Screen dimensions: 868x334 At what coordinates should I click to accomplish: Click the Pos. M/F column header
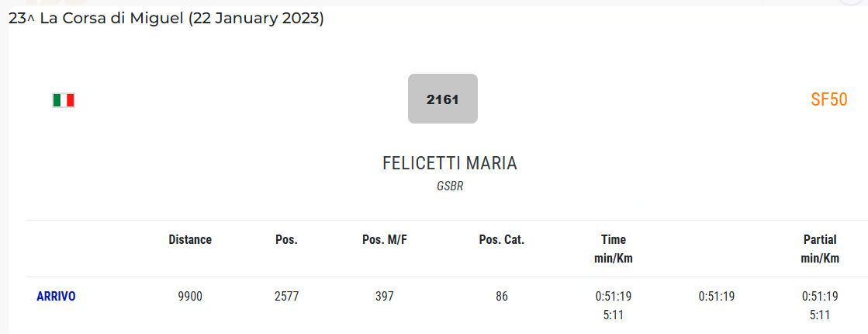click(385, 239)
